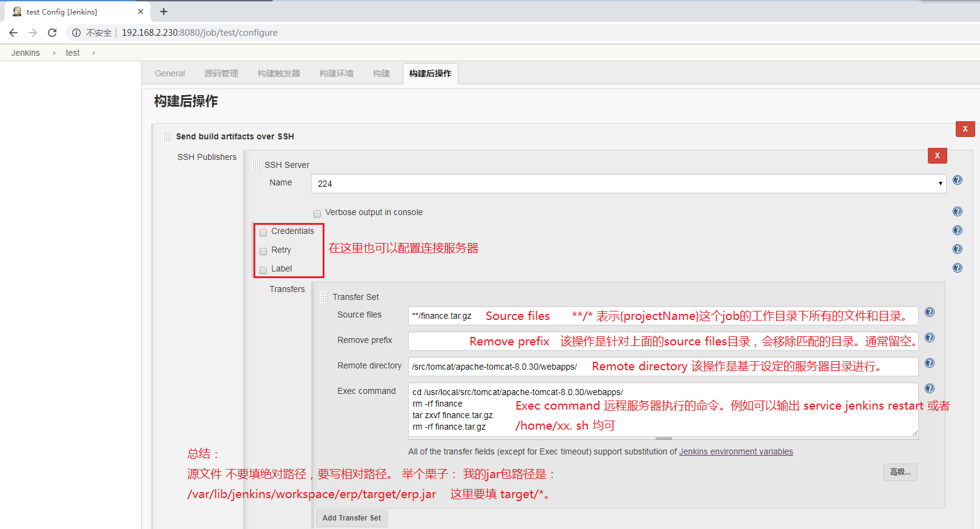The height and width of the screenshot is (529, 980).
Task: Open help for Label option
Action: 958,268
